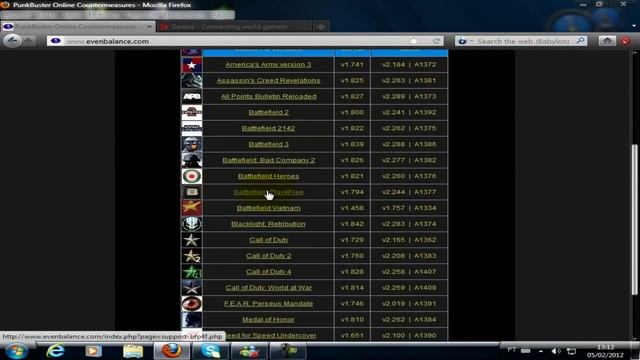Open All Points Bulletin Reloaded link

pyautogui.click(x=268, y=96)
